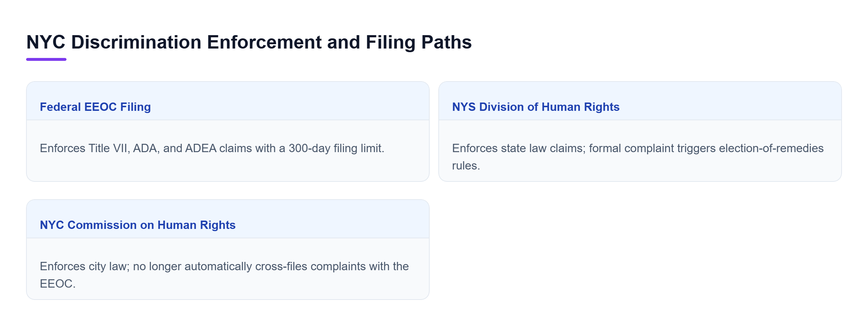Click the page title NYC Discrimination Enforcement and Filing Paths

(x=249, y=42)
